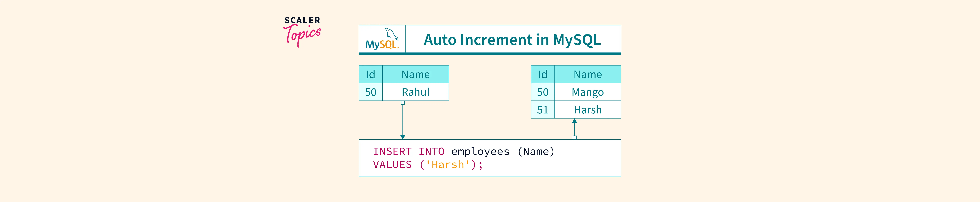Select the Name header in left table
The image size is (980, 202).
click(x=415, y=74)
